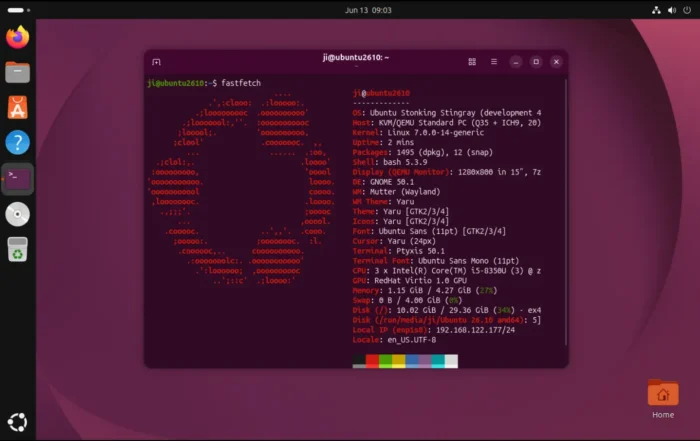Click the GPU line 'RedHat Virtio 1.0 GPU'
Image resolution: width=700 pixels, height=441 pixels.
pos(410,280)
